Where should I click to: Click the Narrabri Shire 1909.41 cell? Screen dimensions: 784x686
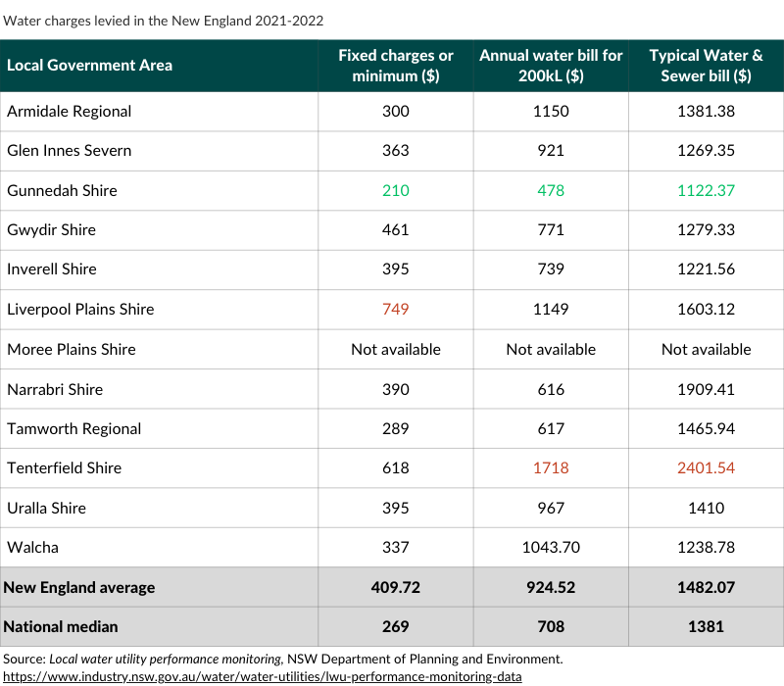[x=706, y=389]
